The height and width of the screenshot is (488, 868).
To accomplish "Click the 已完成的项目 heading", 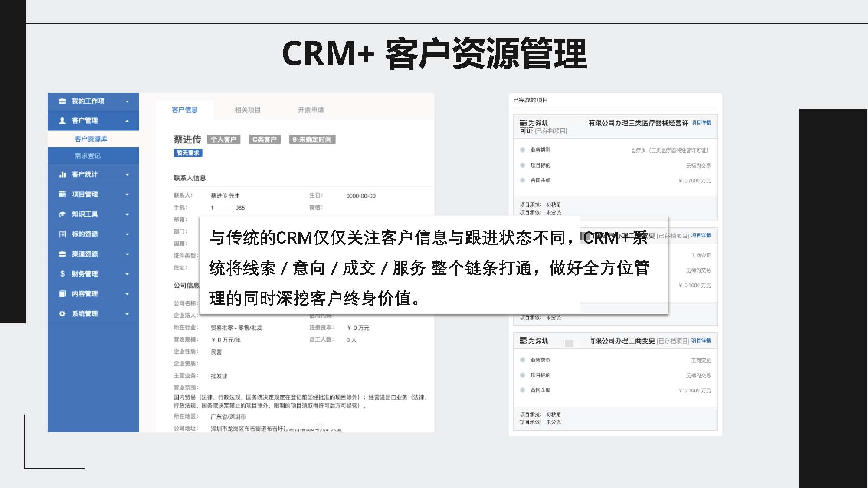I will (531, 100).
